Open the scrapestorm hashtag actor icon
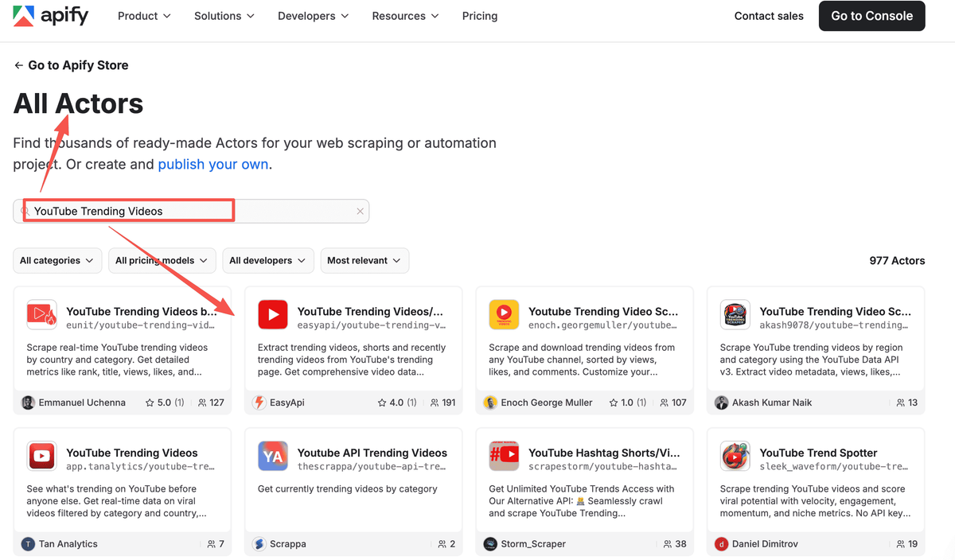 tap(504, 457)
